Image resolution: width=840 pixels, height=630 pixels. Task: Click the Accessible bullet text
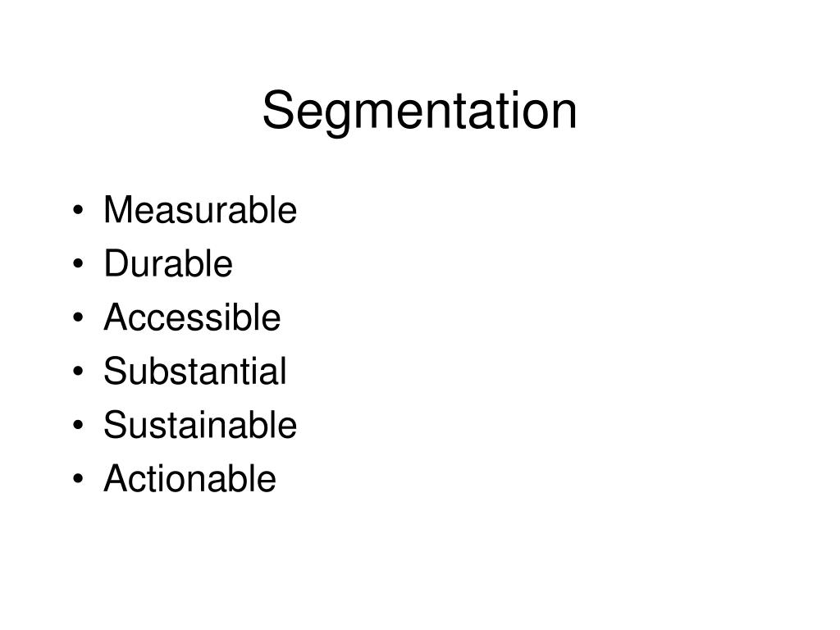coord(192,318)
